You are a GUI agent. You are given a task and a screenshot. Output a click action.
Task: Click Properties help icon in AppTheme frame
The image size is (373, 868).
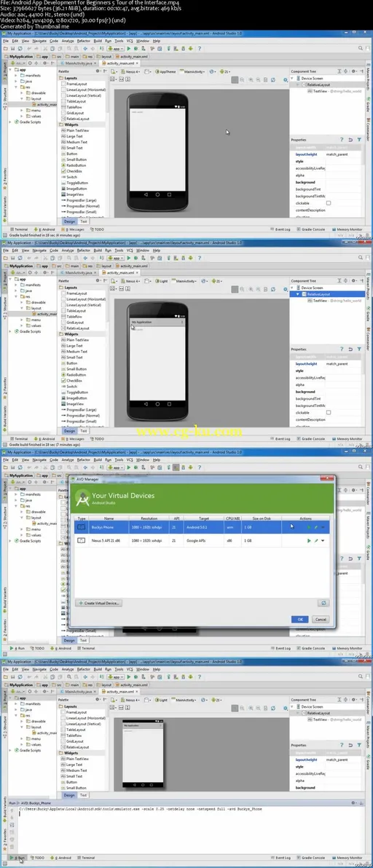pyautogui.click(x=342, y=140)
